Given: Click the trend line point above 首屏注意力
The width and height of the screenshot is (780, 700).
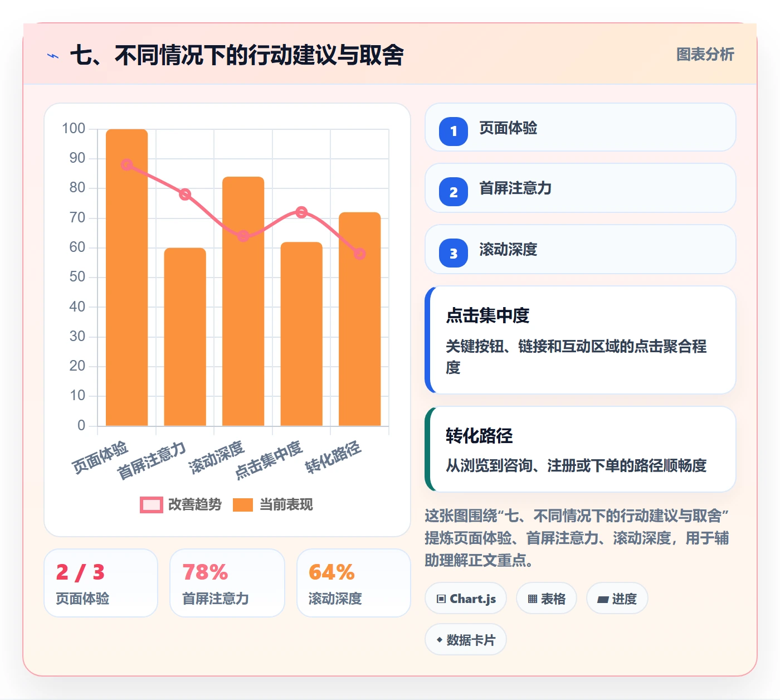Looking at the screenshot, I should pos(185,194).
